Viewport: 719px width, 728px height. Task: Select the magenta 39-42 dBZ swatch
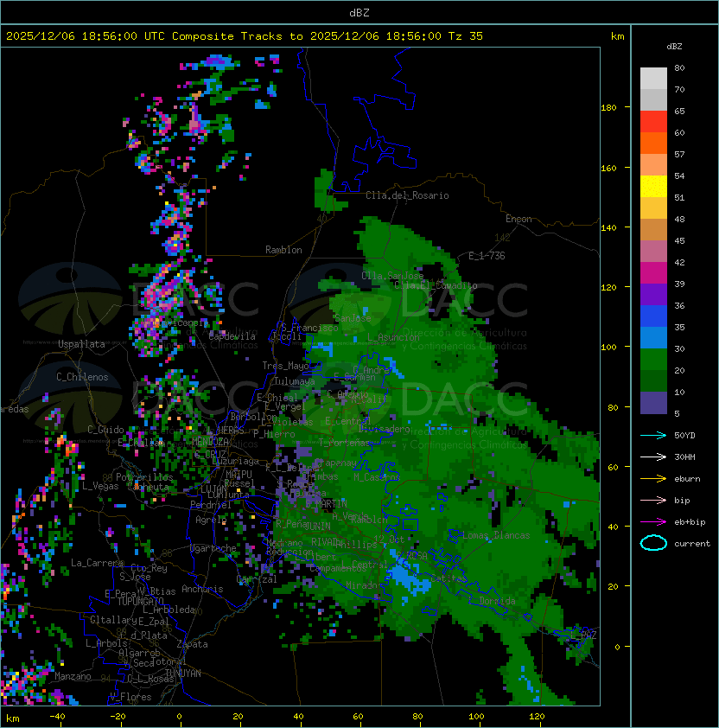pyautogui.click(x=653, y=273)
